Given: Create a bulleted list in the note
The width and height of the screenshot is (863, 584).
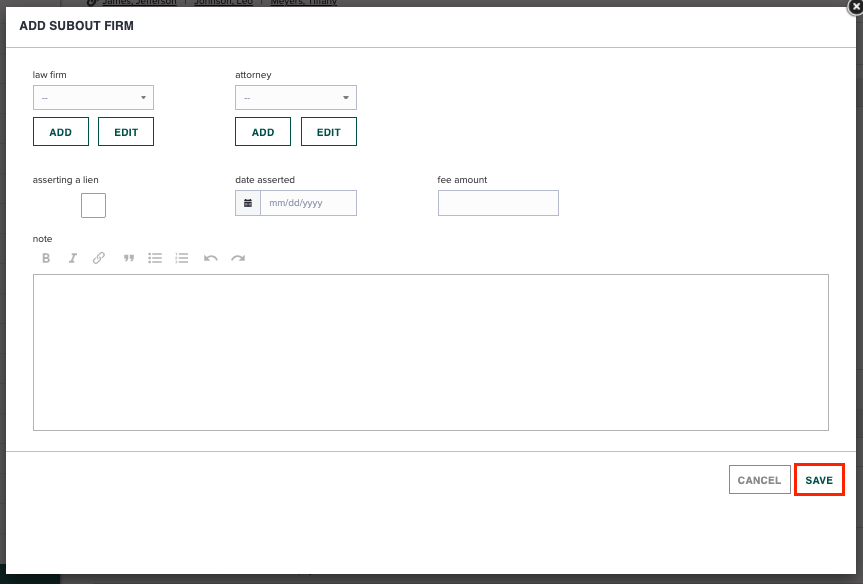Looking at the screenshot, I should 155,258.
